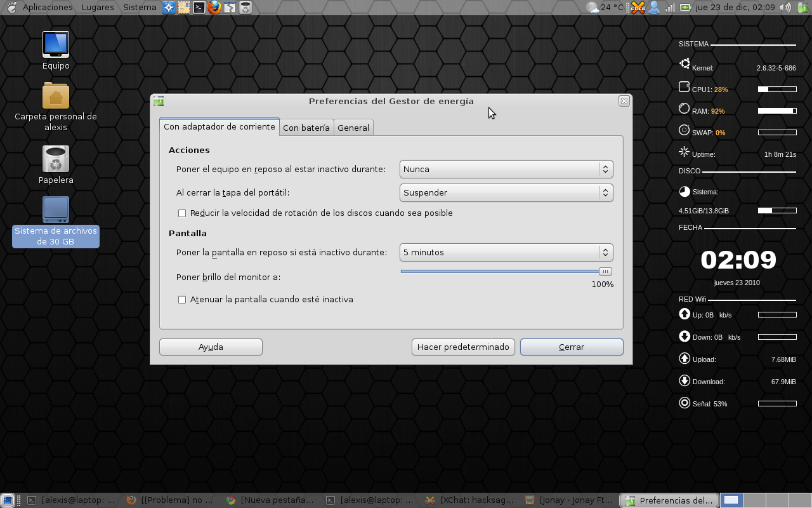Switch to Con adaptador de corriente tab

pos(219,126)
